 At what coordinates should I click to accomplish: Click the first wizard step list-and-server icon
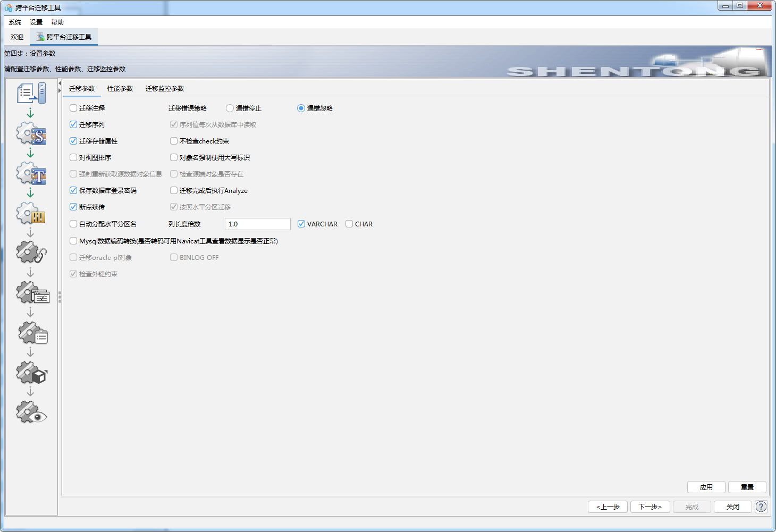point(31,94)
